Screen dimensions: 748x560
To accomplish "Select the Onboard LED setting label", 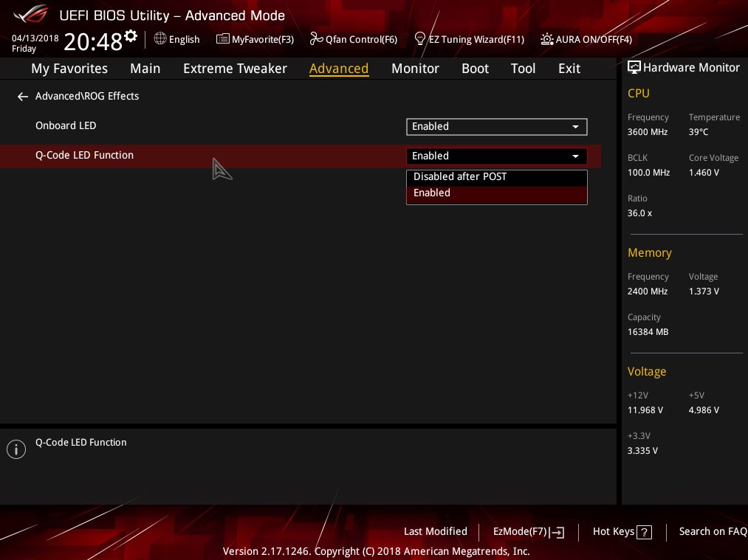I will point(66,126).
